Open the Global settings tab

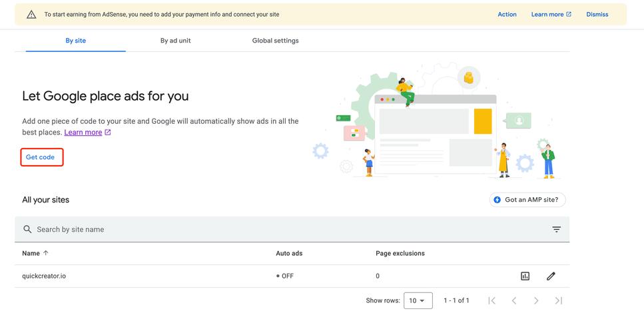(275, 41)
